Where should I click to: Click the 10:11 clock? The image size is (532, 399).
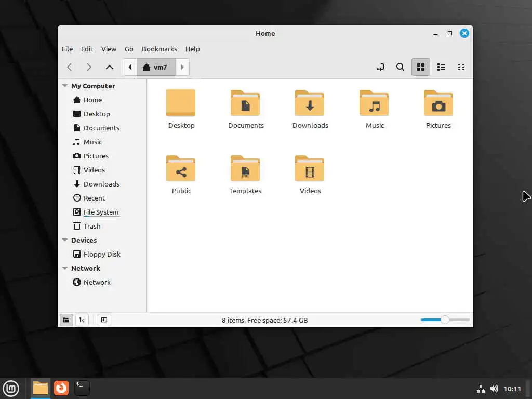click(x=512, y=389)
